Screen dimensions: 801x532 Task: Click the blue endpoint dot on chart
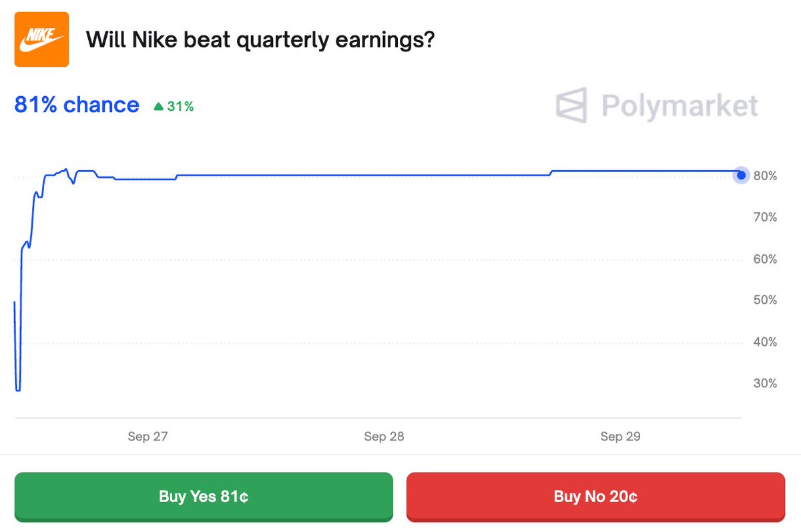pyautogui.click(x=741, y=176)
